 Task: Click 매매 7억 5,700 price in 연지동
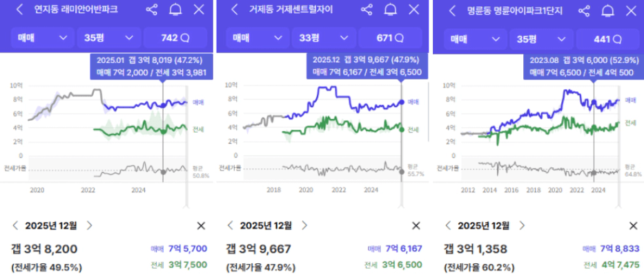click(x=182, y=249)
